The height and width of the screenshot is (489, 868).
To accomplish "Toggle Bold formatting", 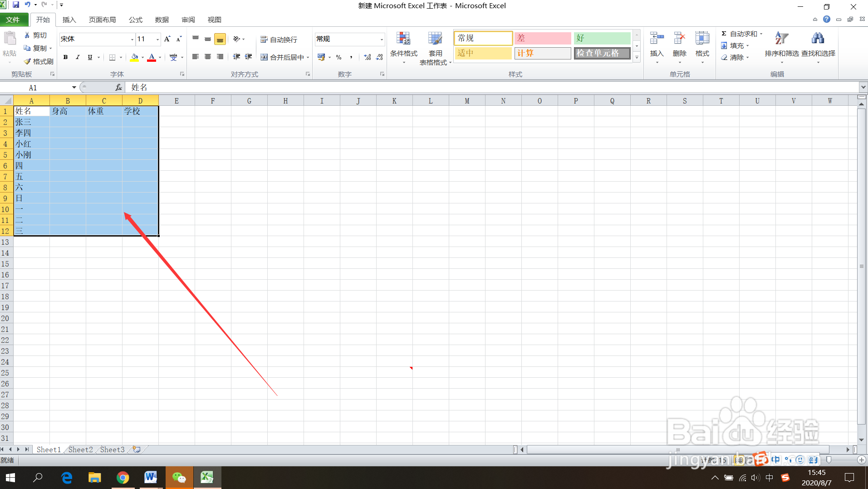I will [65, 57].
